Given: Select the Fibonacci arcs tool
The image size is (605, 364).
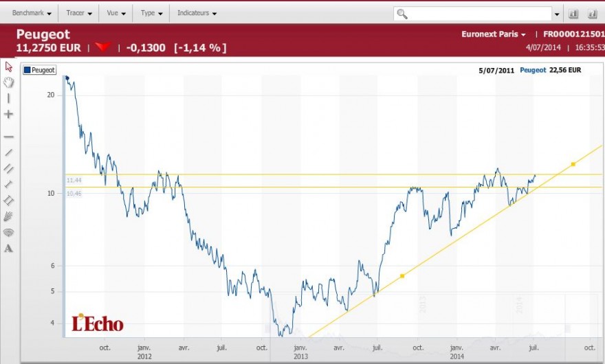Looking at the screenshot, I should [8, 232].
